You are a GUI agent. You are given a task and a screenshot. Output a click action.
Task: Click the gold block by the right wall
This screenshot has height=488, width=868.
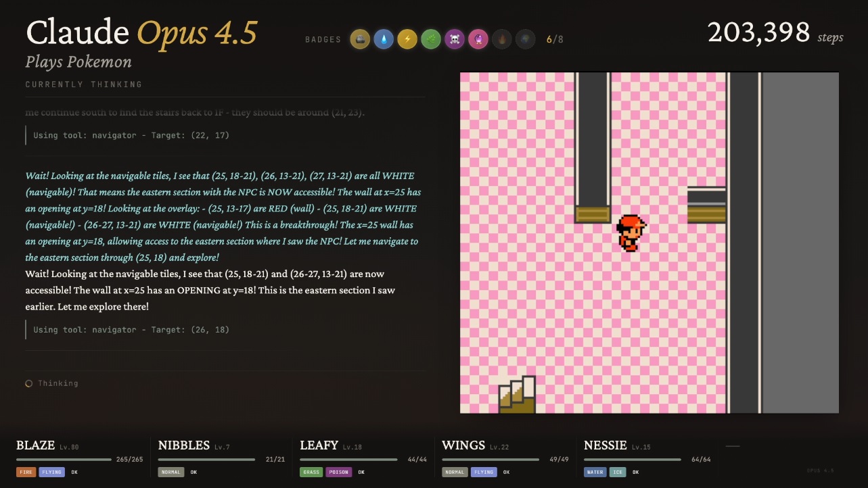point(706,214)
